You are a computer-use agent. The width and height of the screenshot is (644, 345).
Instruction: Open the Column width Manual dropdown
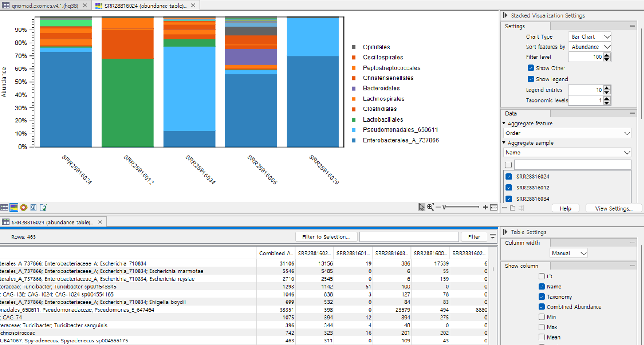[x=568, y=253]
